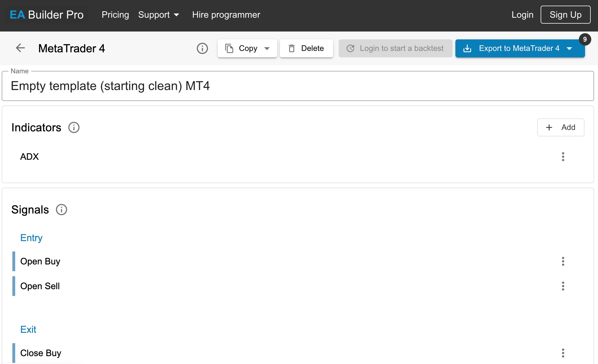The image size is (598, 364).
Task: Click the info icon next to Signals
Action: point(62,210)
